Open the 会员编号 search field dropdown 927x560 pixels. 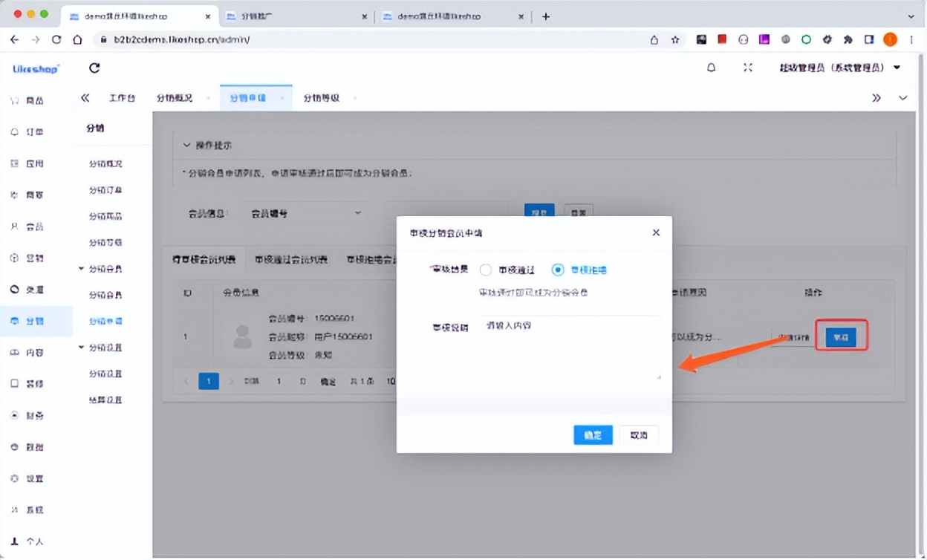click(305, 213)
